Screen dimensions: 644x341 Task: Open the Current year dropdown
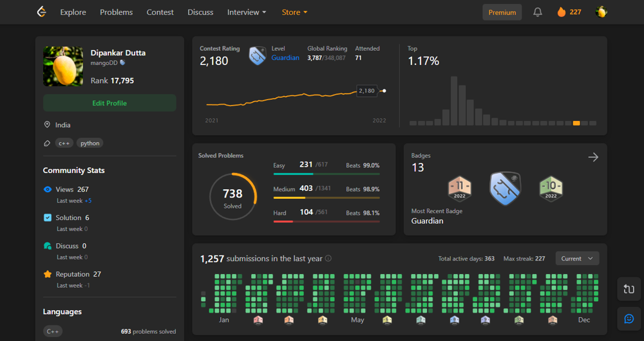point(577,259)
